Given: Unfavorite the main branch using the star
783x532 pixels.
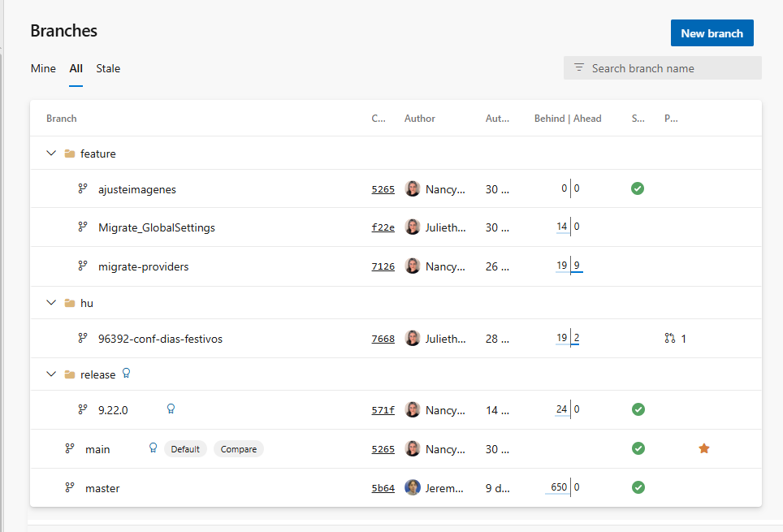Looking at the screenshot, I should tap(703, 448).
